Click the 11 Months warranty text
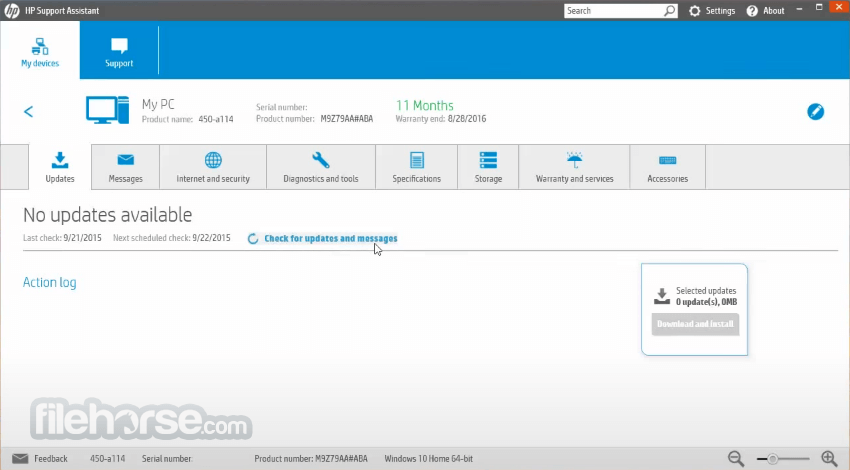Image resolution: width=850 pixels, height=470 pixels. point(424,106)
